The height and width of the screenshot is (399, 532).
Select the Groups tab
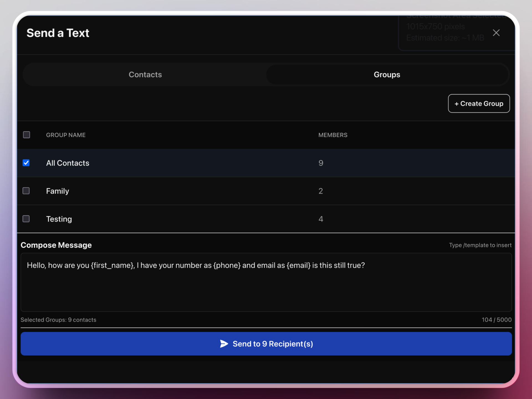(x=387, y=75)
